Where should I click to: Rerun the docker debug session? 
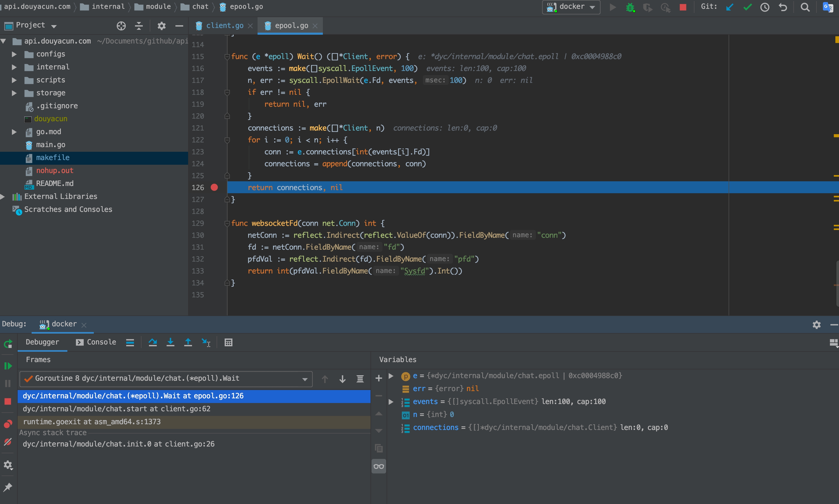click(8, 344)
